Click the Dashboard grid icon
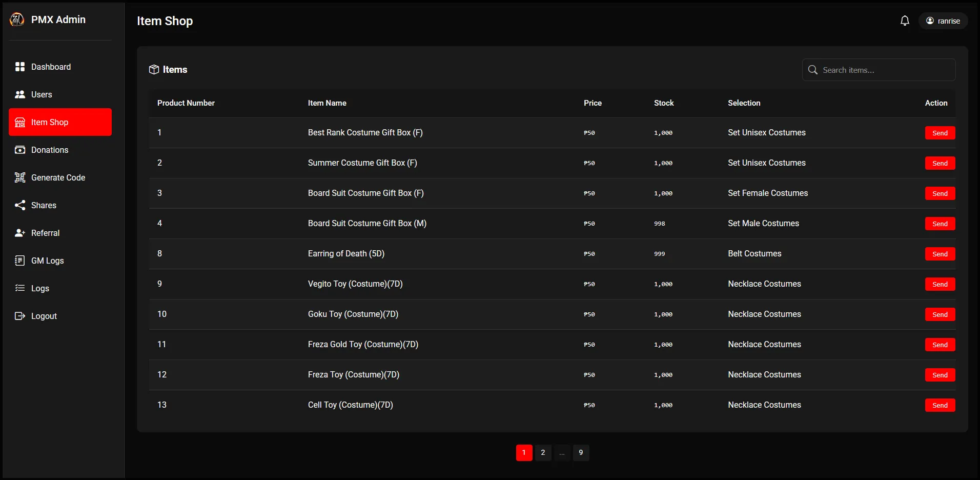Image resolution: width=980 pixels, height=480 pixels. pyautogui.click(x=20, y=67)
